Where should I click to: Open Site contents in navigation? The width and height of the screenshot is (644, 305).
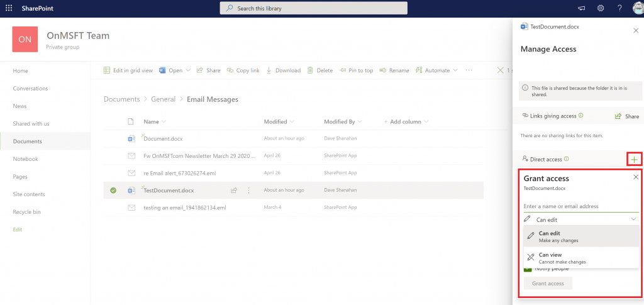[x=29, y=194]
